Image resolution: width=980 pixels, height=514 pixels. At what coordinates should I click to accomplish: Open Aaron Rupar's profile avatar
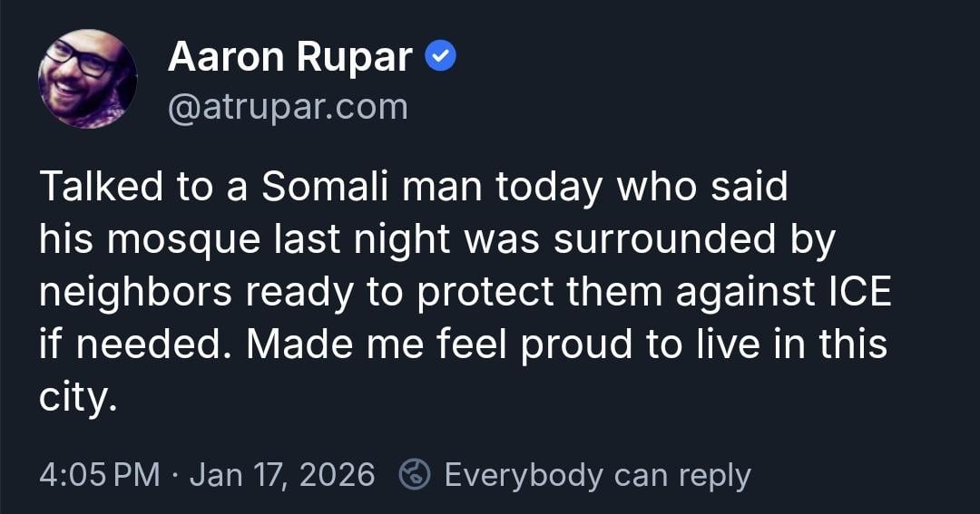(87, 79)
